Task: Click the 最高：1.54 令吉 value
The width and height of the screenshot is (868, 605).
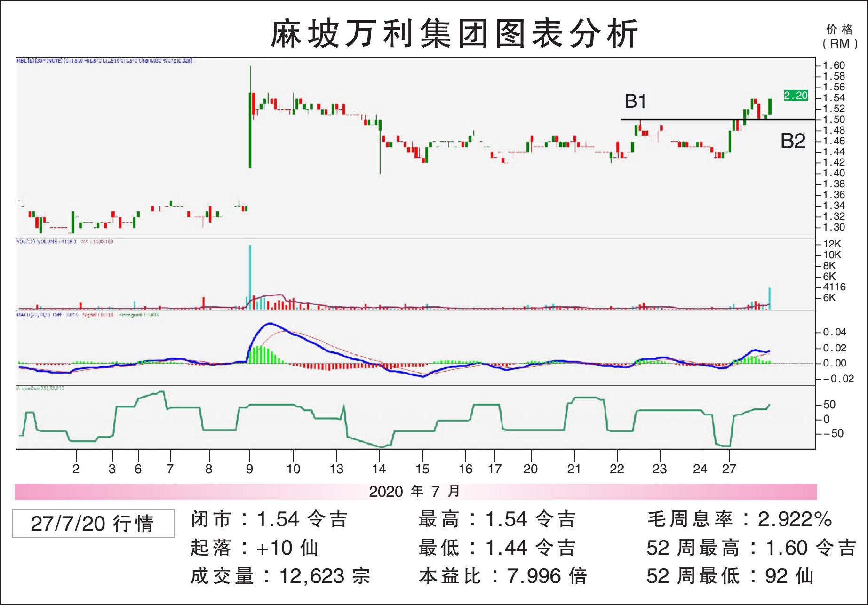Action: (x=497, y=519)
